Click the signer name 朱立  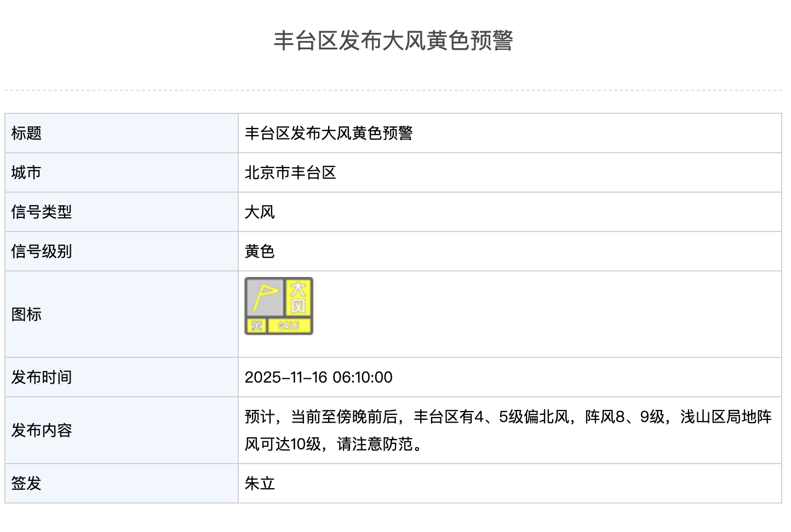[x=260, y=483]
